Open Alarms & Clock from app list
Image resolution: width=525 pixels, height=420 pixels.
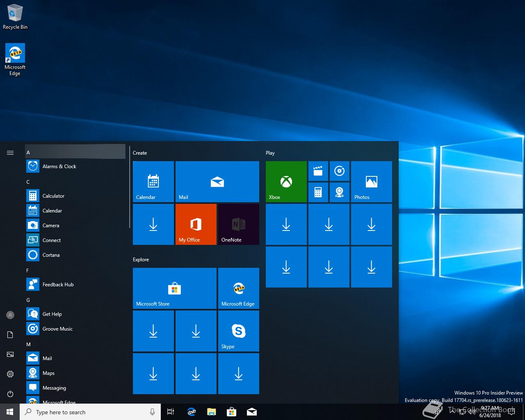click(x=75, y=167)
